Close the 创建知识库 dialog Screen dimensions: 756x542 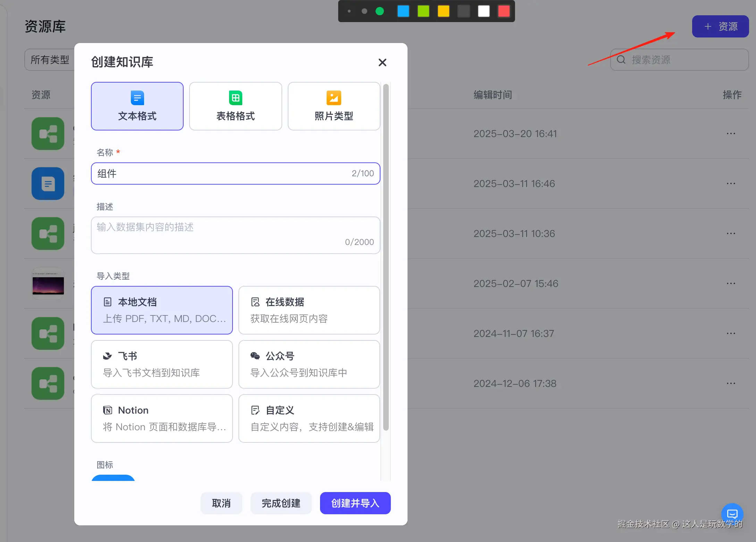coord(382,62)
